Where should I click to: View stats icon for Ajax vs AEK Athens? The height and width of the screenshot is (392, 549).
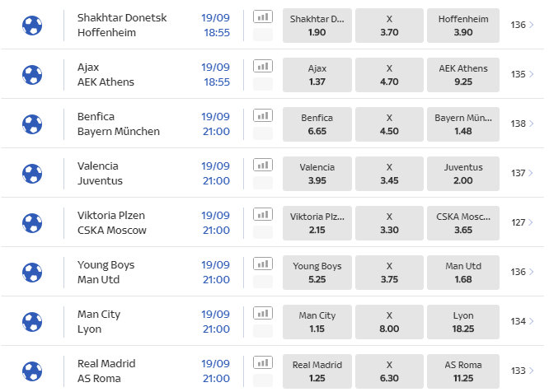(x=262, y=66)
